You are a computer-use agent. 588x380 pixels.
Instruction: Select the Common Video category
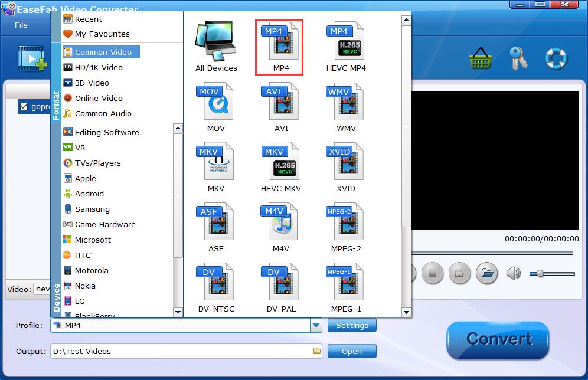point(102,52)
